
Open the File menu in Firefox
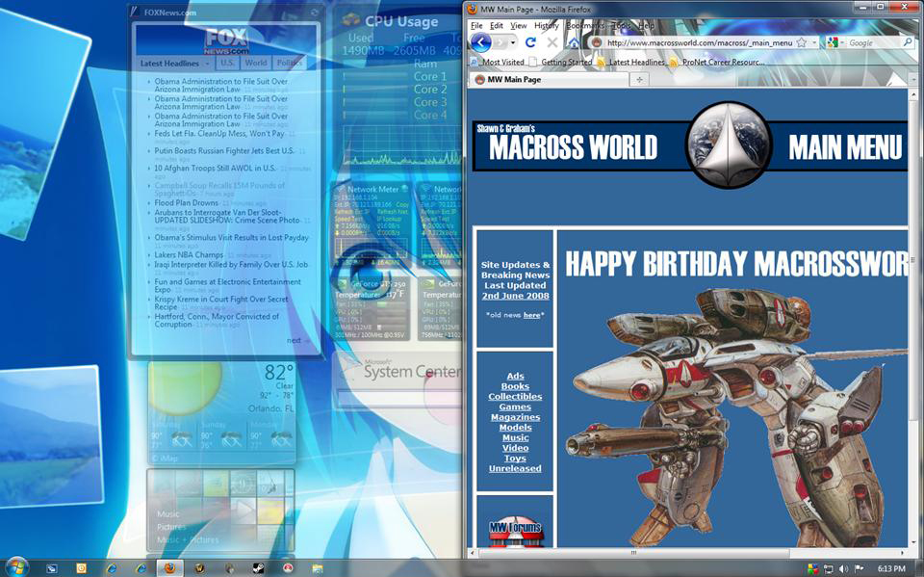pyautogui.click(x=476, y=25)
